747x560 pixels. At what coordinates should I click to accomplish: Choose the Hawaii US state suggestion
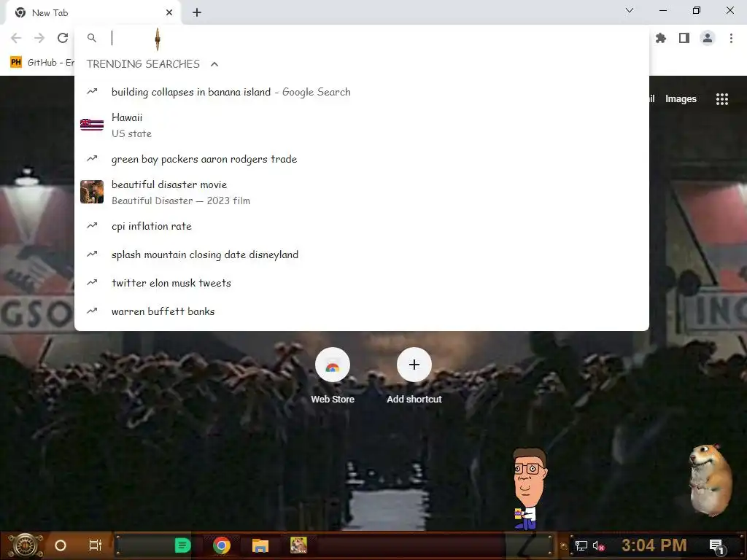[362, 125]
